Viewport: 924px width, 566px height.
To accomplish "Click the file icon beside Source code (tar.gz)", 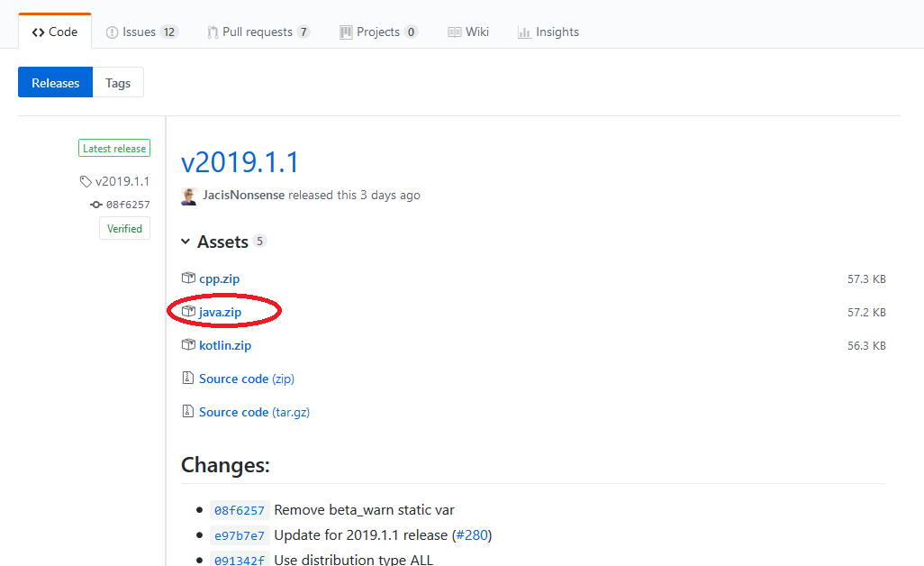I will 188,412.
